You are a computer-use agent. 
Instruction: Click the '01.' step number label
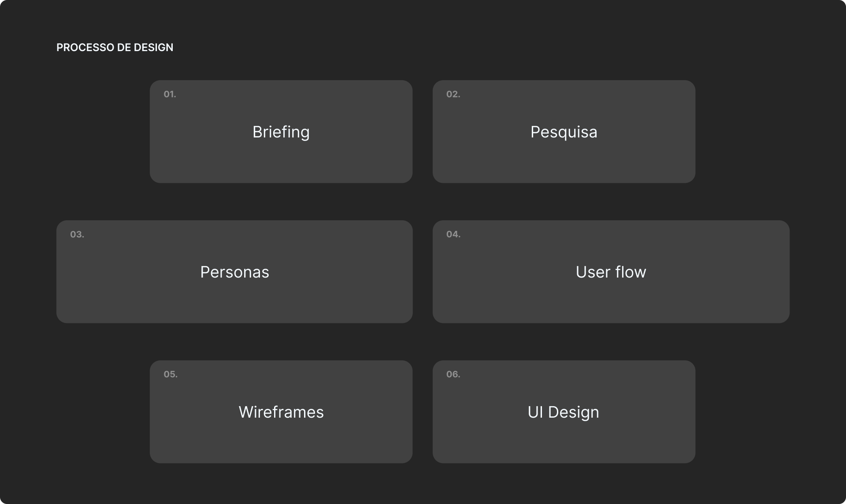170,94
